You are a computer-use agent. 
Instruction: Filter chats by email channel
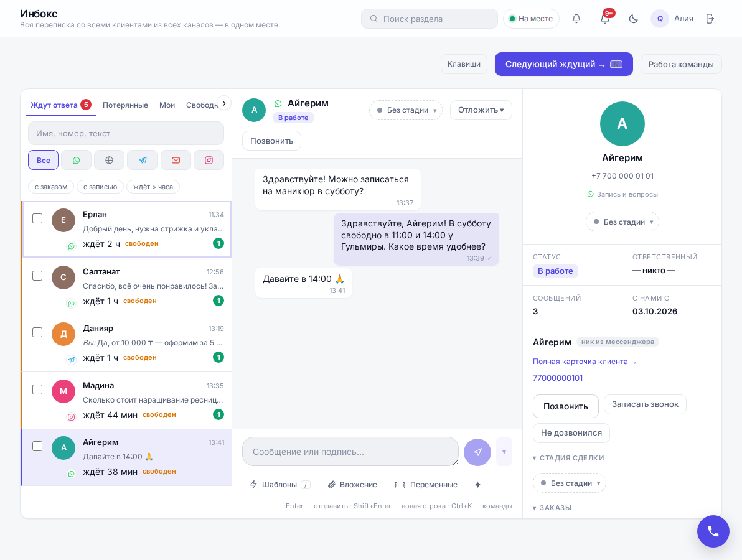coord(176,160)
